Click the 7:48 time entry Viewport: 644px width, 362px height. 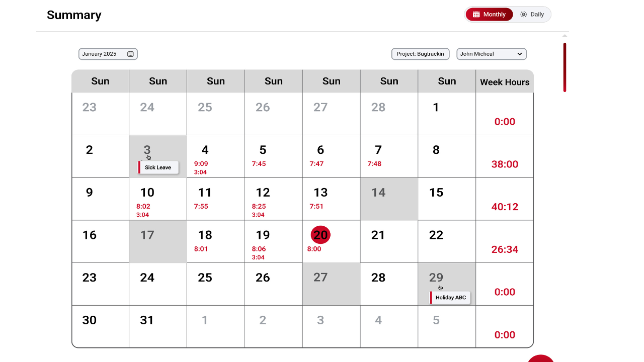coord(374,164)
